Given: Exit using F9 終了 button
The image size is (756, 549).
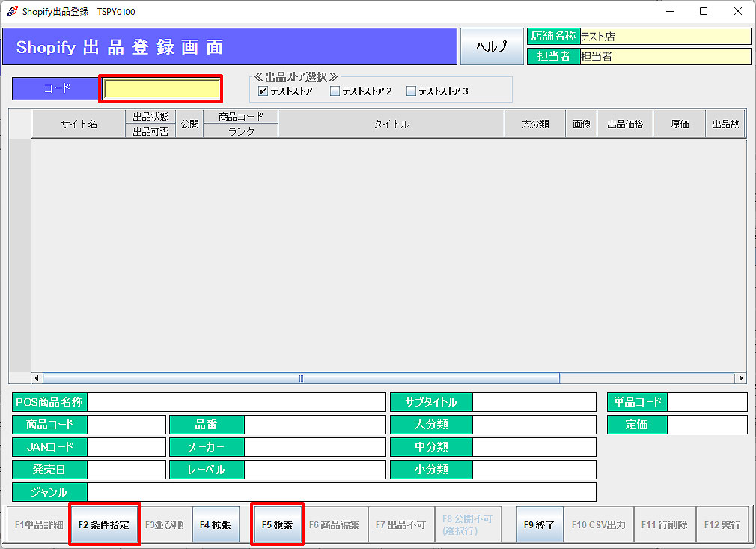Looking at the screenshot, I should [x=539, y=524].
